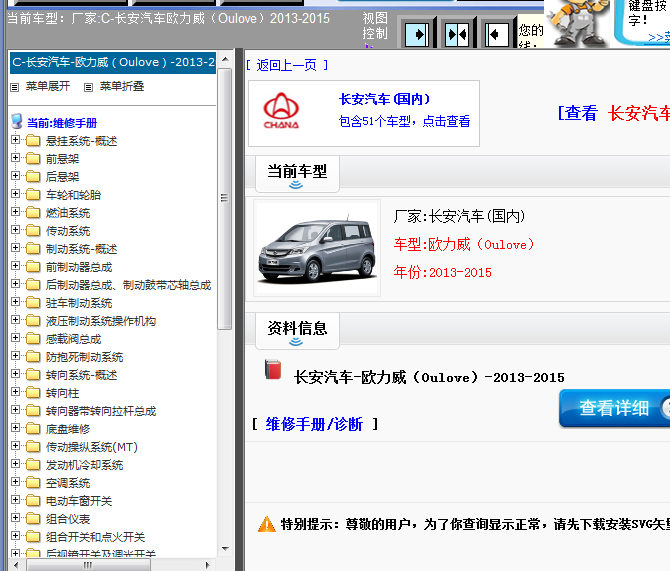Click the red book icon beside 长安汽车-欧力威
Viewport: 670px width, 571px height.
click(273, 370)
